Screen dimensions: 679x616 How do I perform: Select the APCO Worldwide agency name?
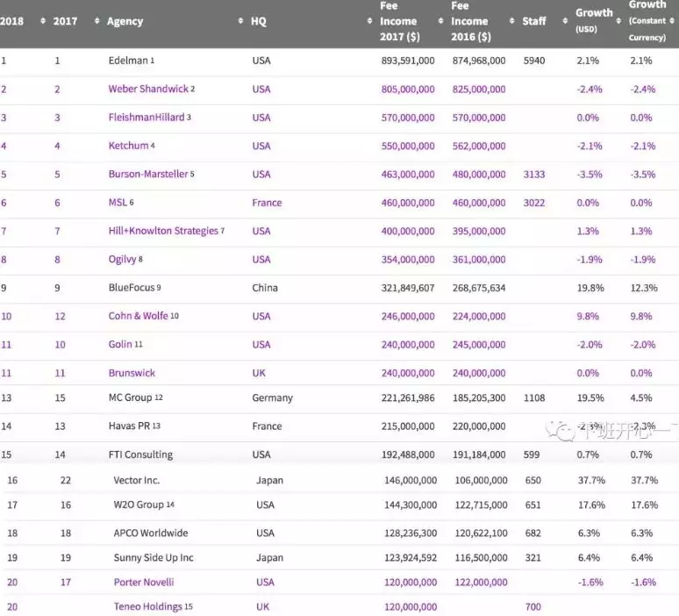151,533
